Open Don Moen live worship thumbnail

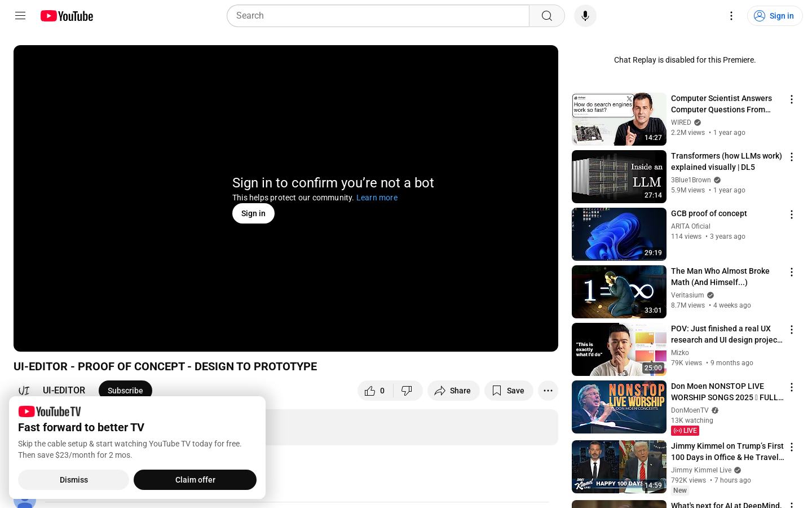[x=619, y=407]
